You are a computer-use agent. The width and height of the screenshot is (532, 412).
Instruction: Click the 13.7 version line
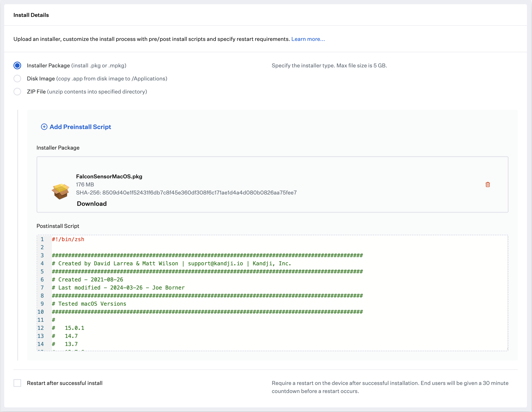pyautogui.click(x=65, y=344)
